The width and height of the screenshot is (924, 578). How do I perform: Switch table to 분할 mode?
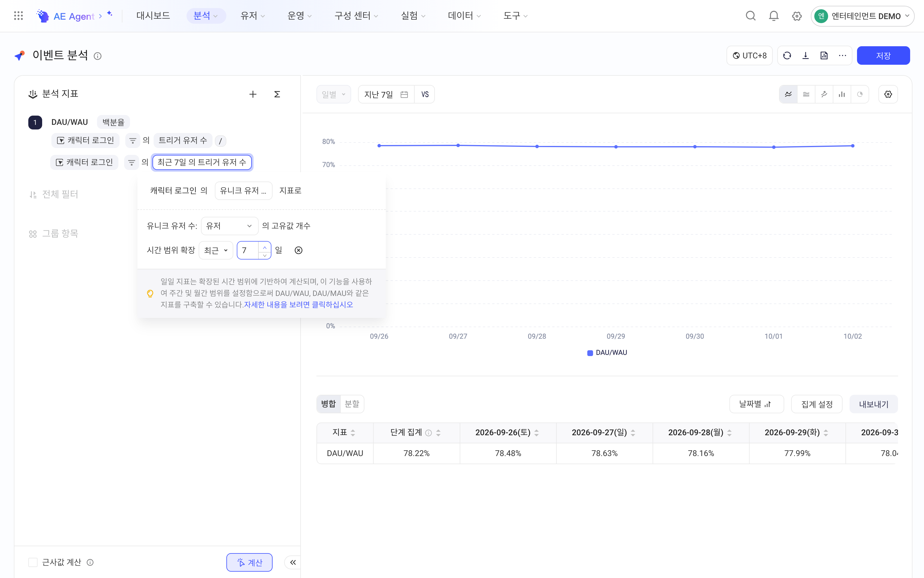click(352, 404)
